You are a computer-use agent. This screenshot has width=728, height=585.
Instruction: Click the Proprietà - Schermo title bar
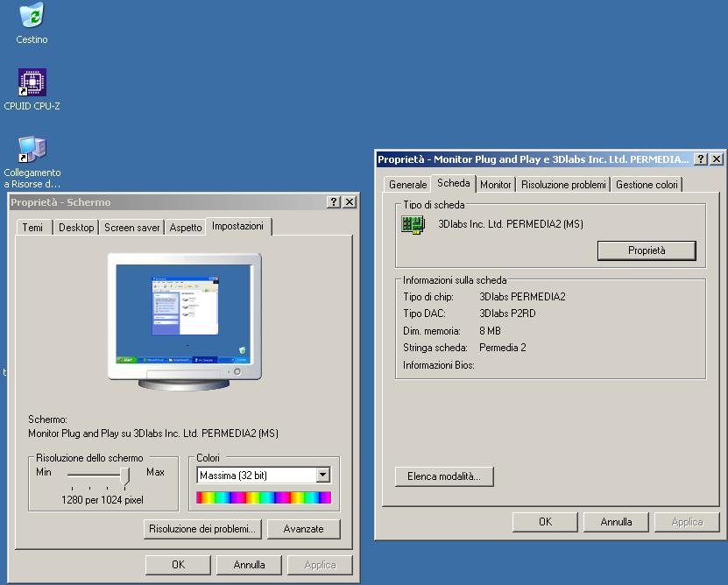tap(184, 202)
